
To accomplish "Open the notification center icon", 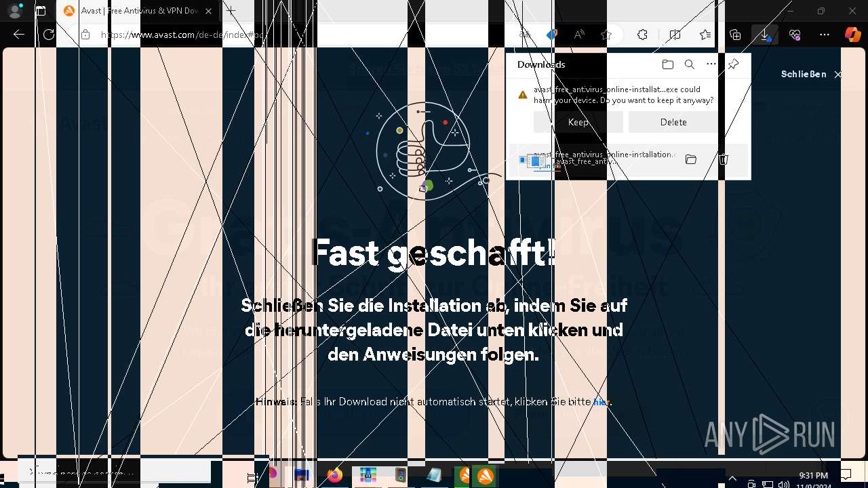I will click(x=846, y=475).
